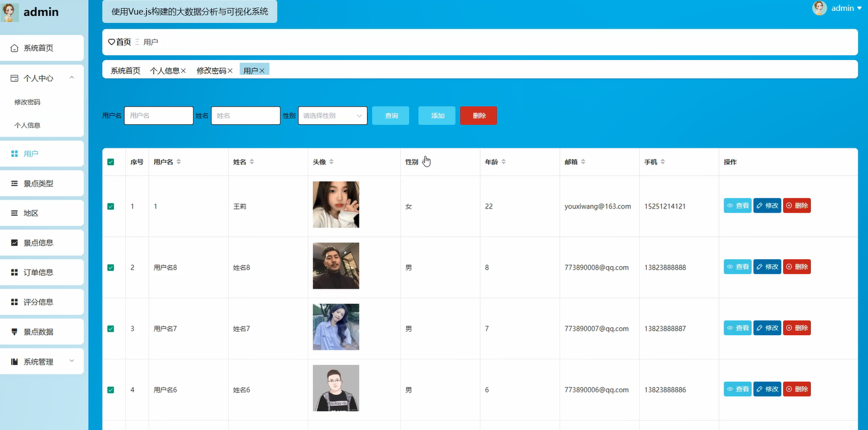Viewport: 868px width, 430px height.
Task: Click the 订单信息 grid icon in sidebar
Action: pos(14,272)
